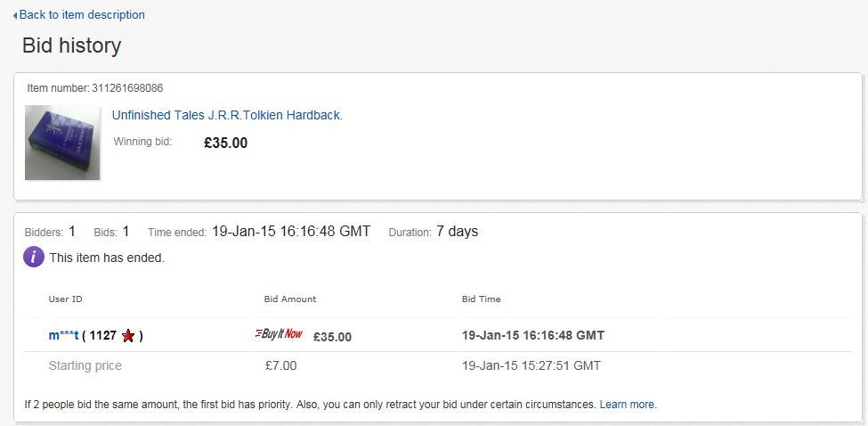Open bidder m***t profile
The image size is (868, 426).
click(64, 335)
